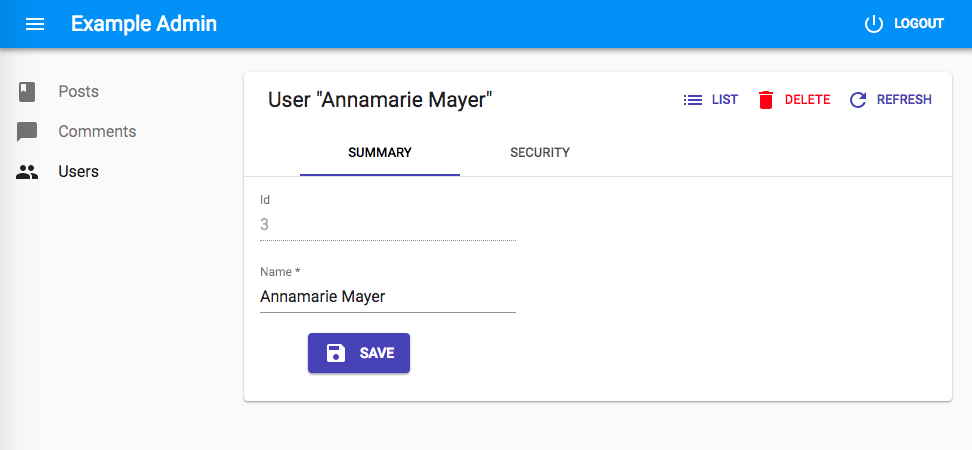Image resolution: width=972 pixels, height=450 pixels.
Task: Click the circular Refresh arrow icon
Action: tap(857, 100)
